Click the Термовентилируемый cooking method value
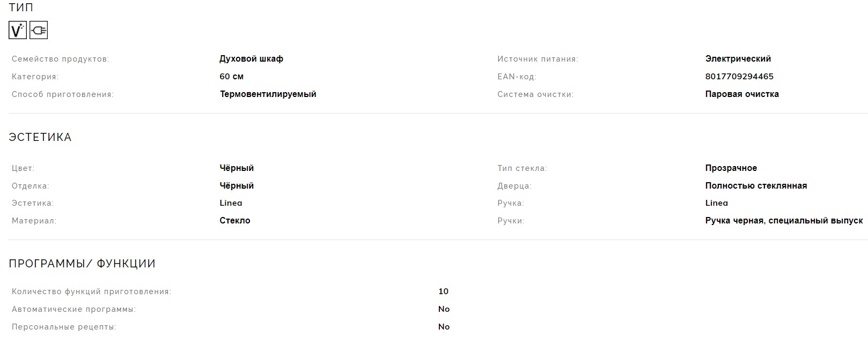This screenshot has height=344, width=868. [x=268, y=94]
